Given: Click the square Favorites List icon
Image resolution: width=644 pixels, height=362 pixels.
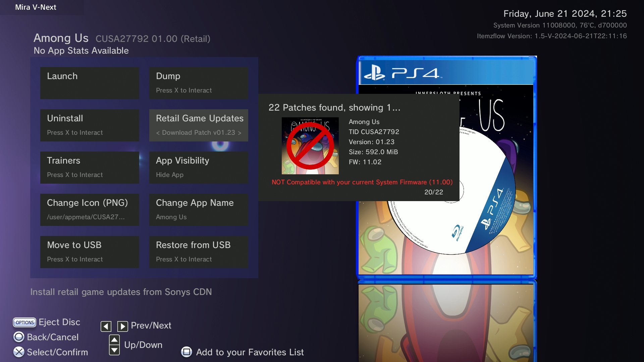Looking at the screenshot, I should pyautogui.click(x=186, y=352).
